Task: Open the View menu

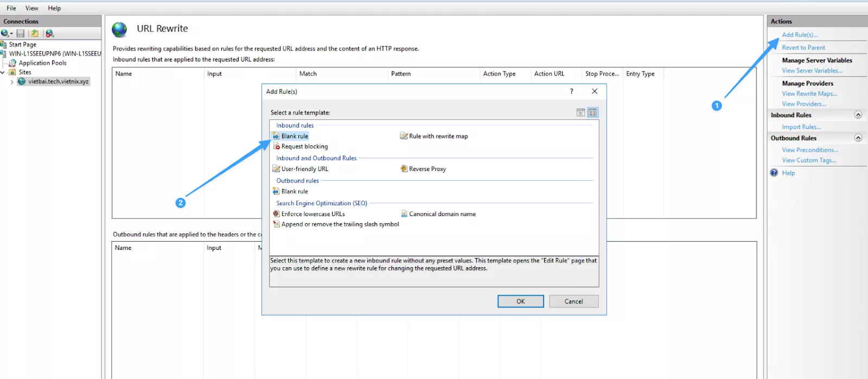Action: [x=31, y=8]
